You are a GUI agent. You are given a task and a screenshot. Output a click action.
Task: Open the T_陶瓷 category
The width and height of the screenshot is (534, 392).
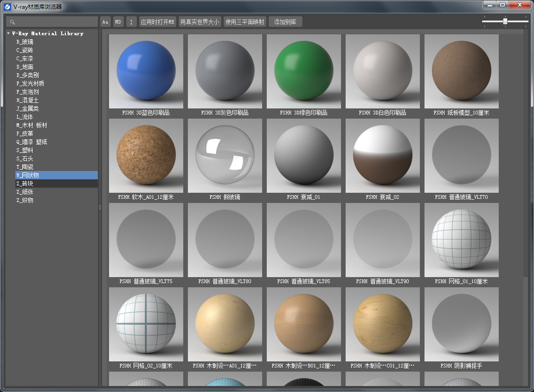(25, 167)
